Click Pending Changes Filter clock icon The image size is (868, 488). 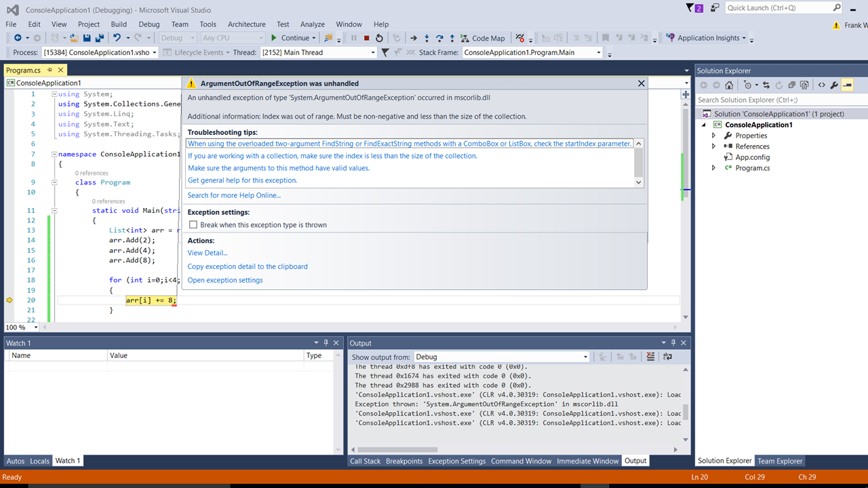(747, 85)
